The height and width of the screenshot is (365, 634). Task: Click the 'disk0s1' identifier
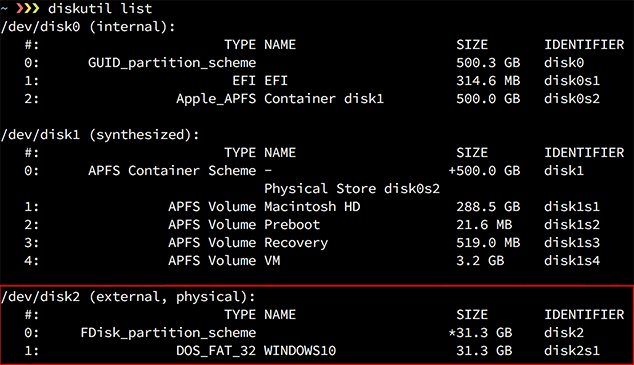click(572, 80)
